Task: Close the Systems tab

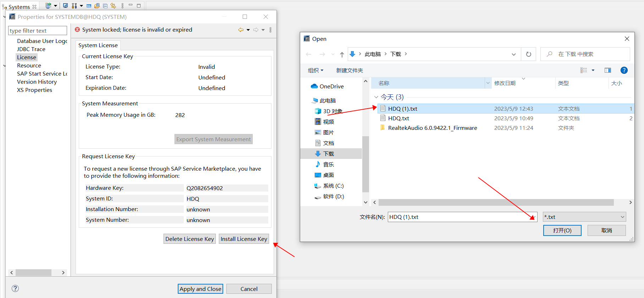Action: (34, 7)
